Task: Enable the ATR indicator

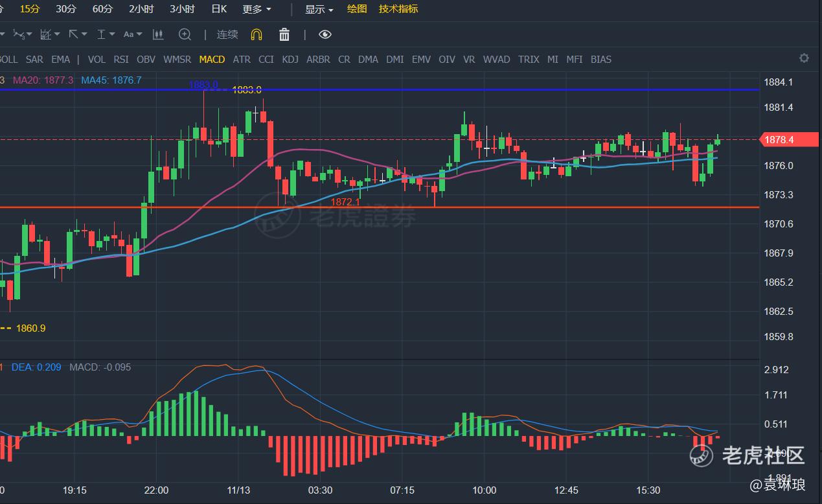Action: [x=242, y=59]
